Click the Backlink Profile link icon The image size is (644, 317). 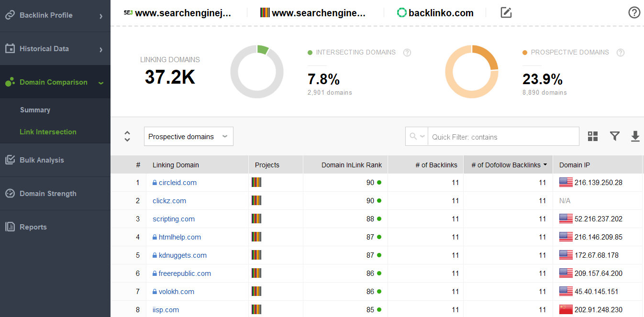(10, 15)
